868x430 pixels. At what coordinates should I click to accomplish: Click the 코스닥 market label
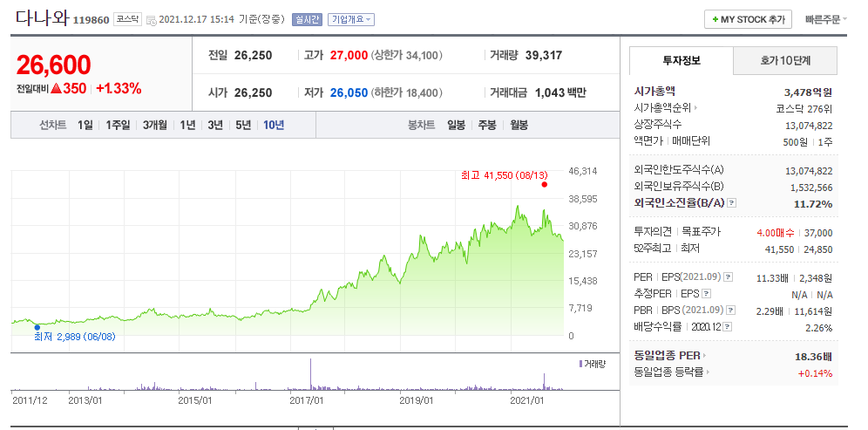pyautogui.click(x=128, y=19)
